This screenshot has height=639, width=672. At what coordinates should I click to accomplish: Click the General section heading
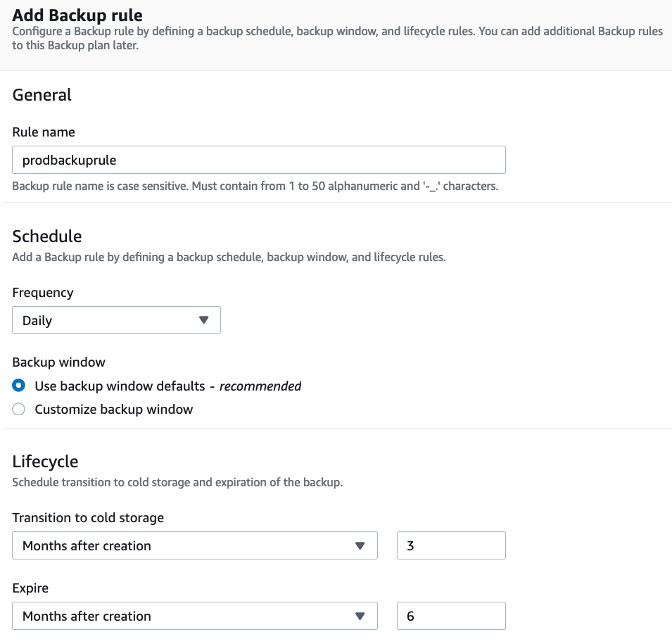pos(42,95)
